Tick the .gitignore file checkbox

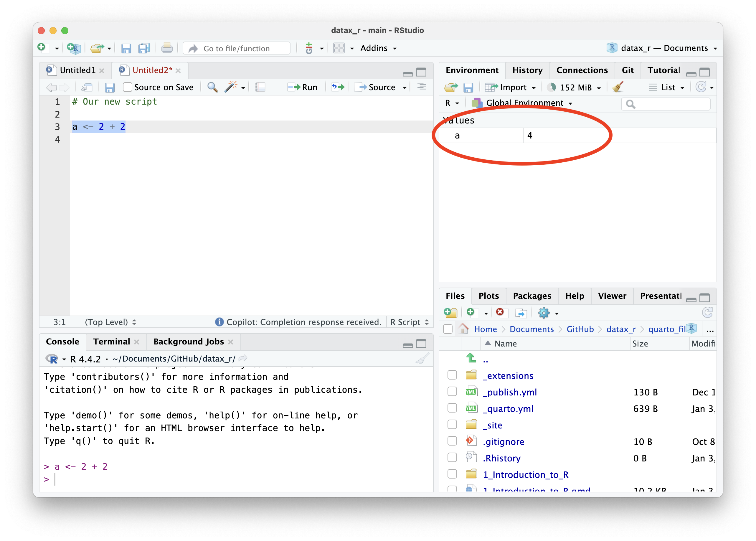point(452,441)
